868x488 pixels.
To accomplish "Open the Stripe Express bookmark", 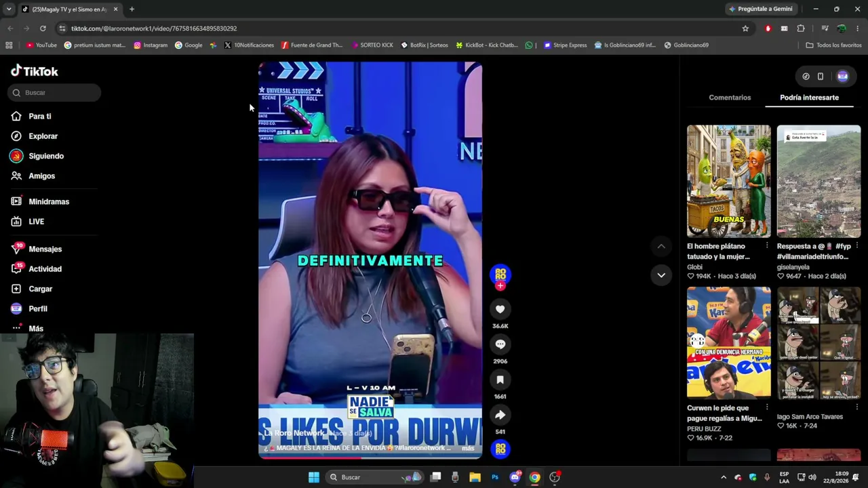I will pos(566,45).
